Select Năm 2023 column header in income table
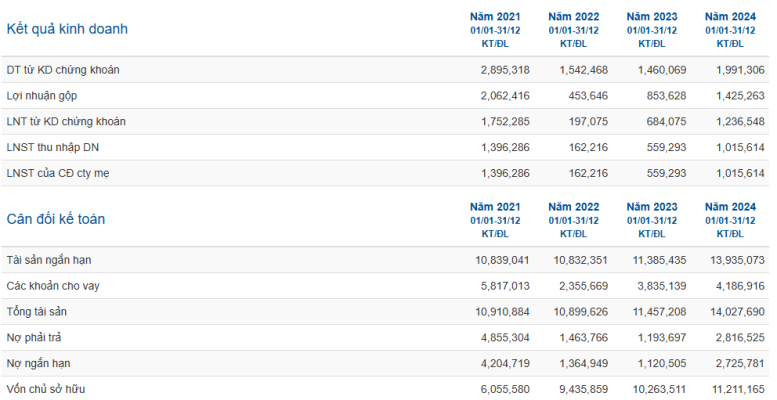This screenshot has height=400, width=777. pos(652,30)
